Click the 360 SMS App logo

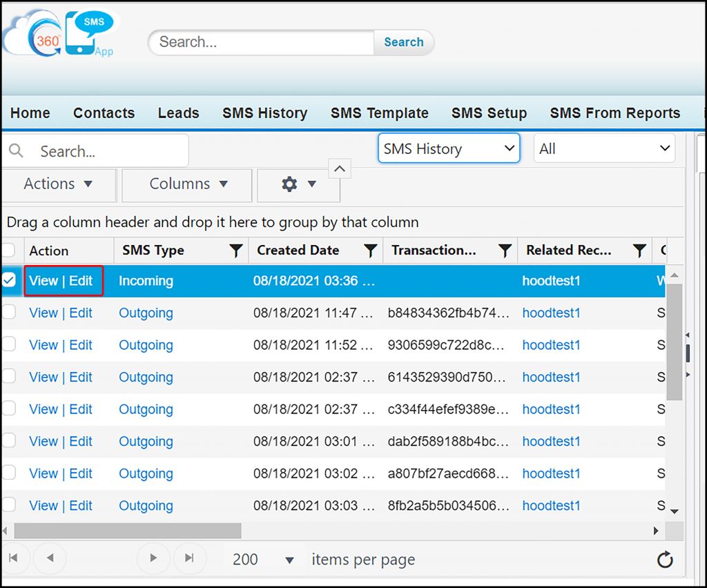point(59,35)
